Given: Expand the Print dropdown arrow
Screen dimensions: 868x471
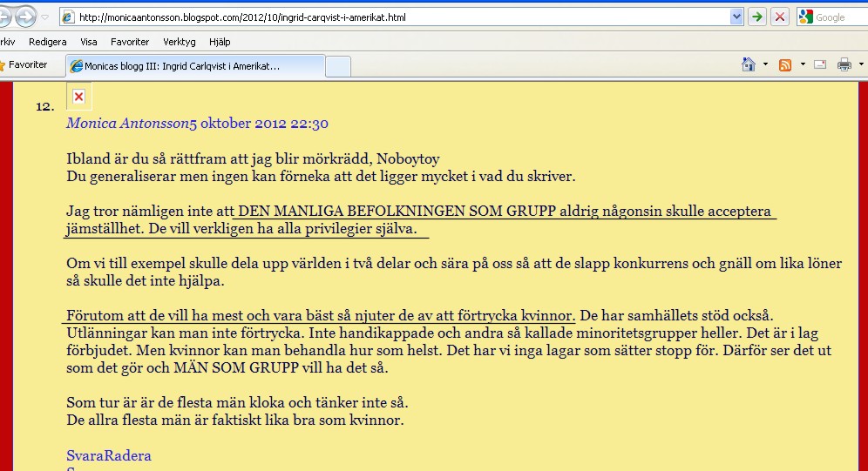Looking at the screenshot, I should pyautogui.click(x=861, y=64).
